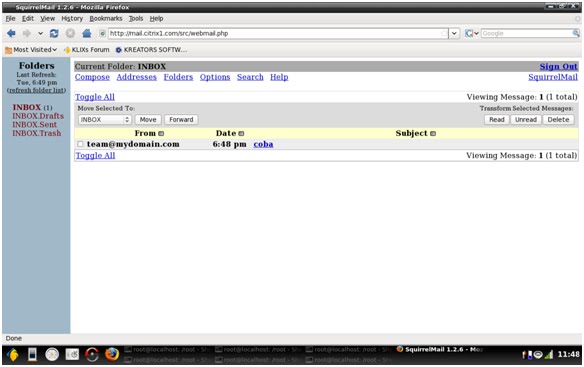
Task: Click the round clock-like taskbar icon
Action: [52, 354]
